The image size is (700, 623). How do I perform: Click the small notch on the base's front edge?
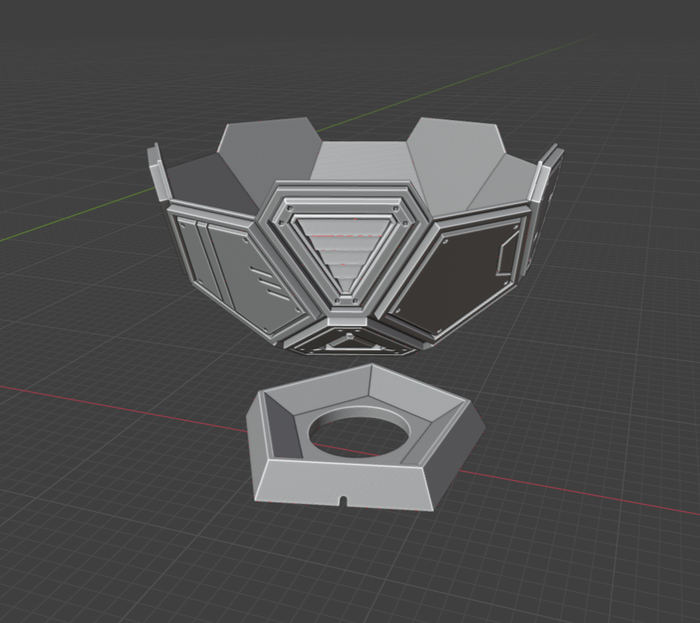(342, 499)
